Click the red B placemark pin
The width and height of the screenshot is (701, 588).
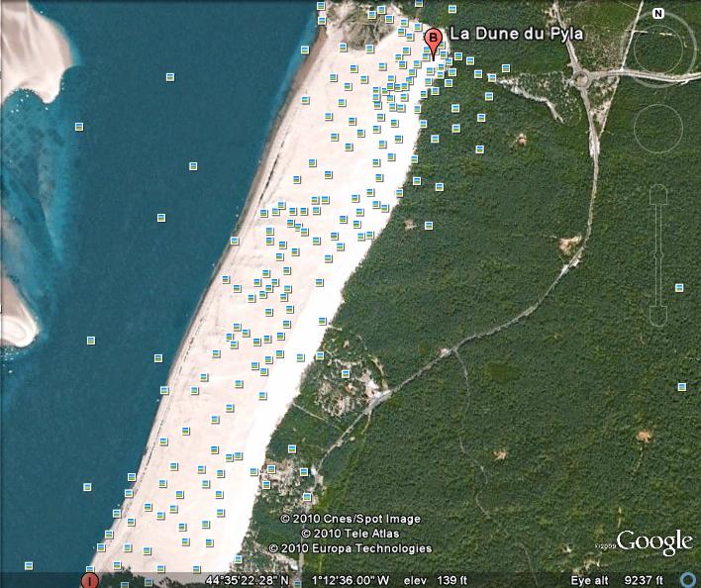pyautogui.click(x=433, y=44)
